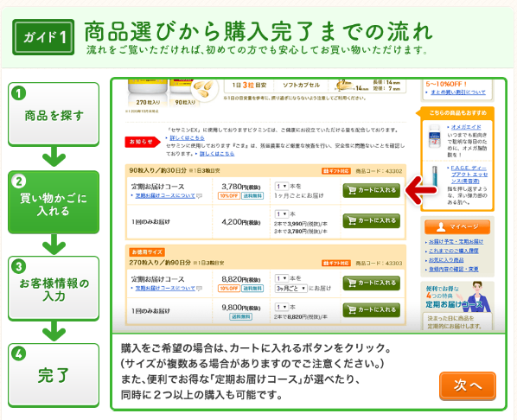
Task: Open the 3ヶ月ごと delivery interval dropdown
Action: click(291, 289)
